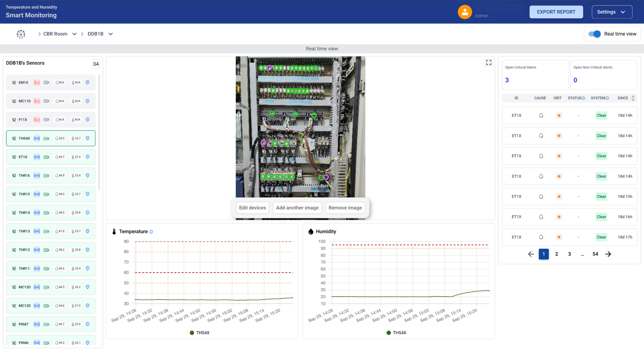Click the THR12 signal icon

tap(37, 250)
